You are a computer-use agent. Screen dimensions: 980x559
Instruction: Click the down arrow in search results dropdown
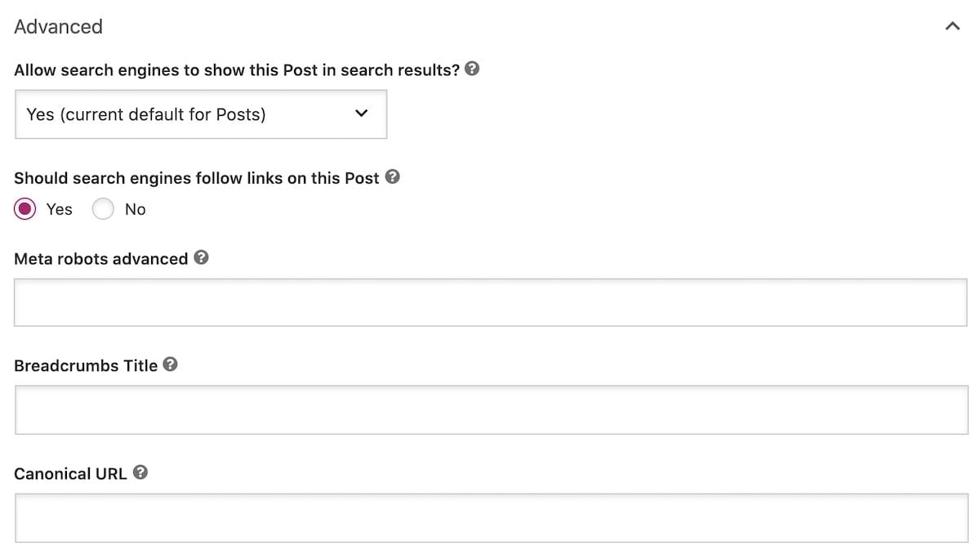[362, 114]
